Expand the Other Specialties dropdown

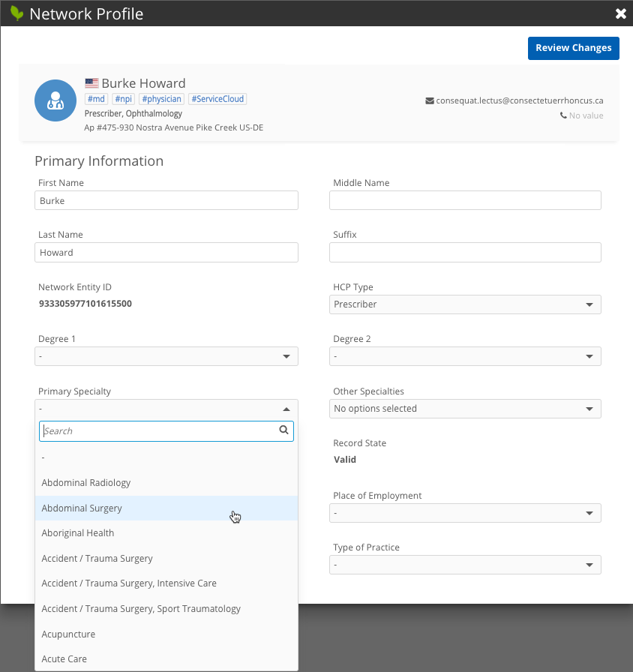[465, 409]
